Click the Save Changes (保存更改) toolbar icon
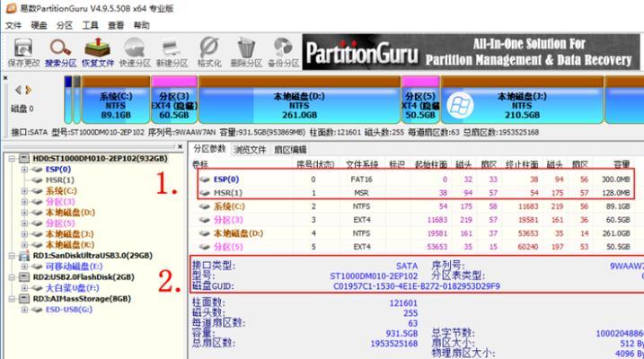644x359 pixels. click(x=23, y=53)
